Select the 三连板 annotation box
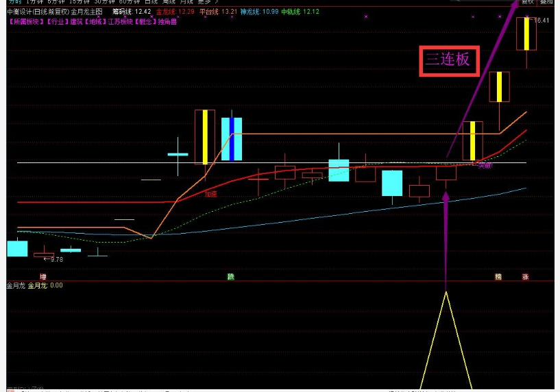Viewport: 560px width, 392px height. pyautogui.click(x=449, y=60)
